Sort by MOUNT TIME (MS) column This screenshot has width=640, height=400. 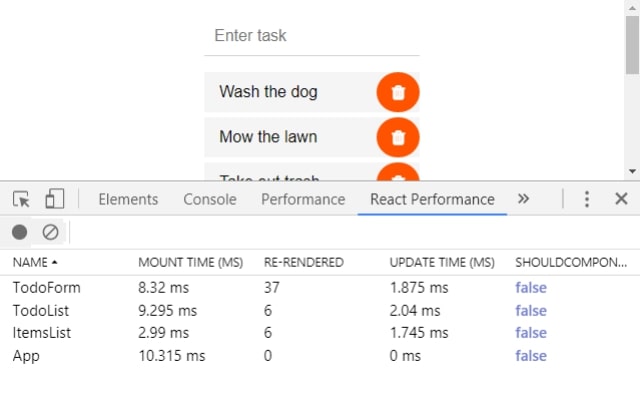pyautogui.click(x=190, y=262)
